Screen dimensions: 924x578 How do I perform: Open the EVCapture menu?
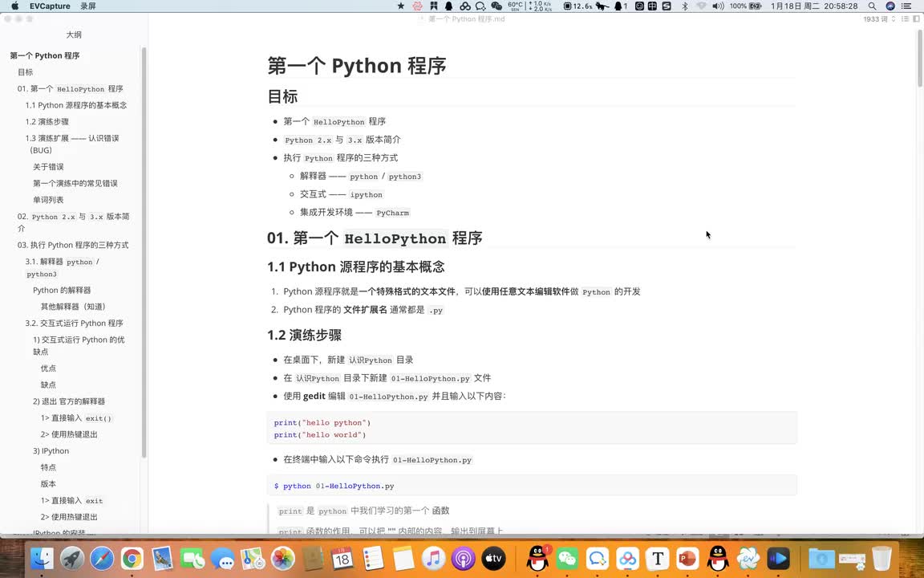click(50, 6)
